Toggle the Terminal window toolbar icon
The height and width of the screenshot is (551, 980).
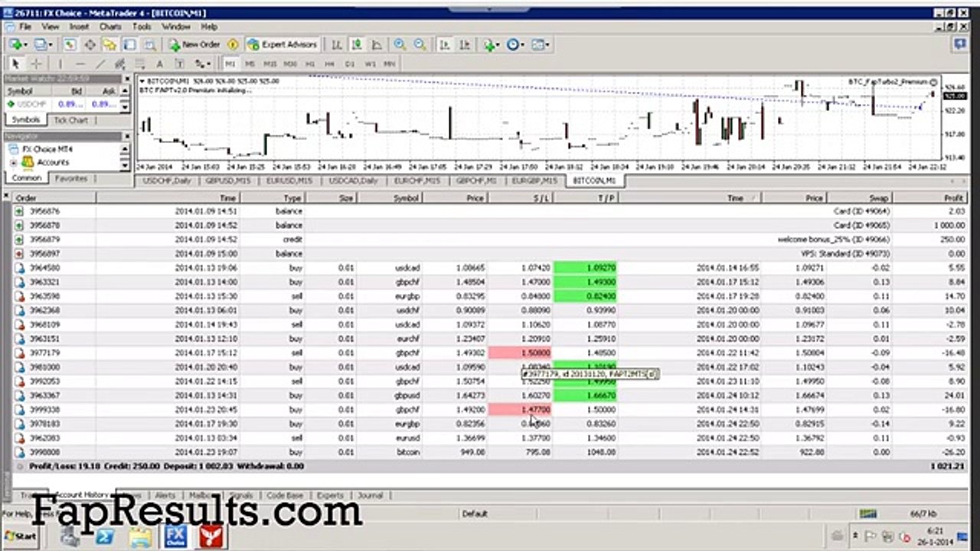pyautogui.click(x=129, y=45)
